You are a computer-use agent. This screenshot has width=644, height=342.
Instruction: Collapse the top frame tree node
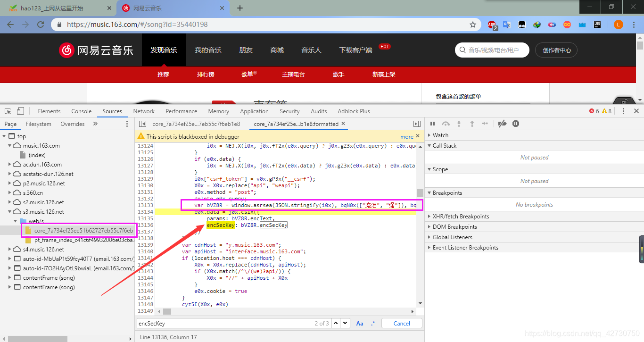coord(4,136)
